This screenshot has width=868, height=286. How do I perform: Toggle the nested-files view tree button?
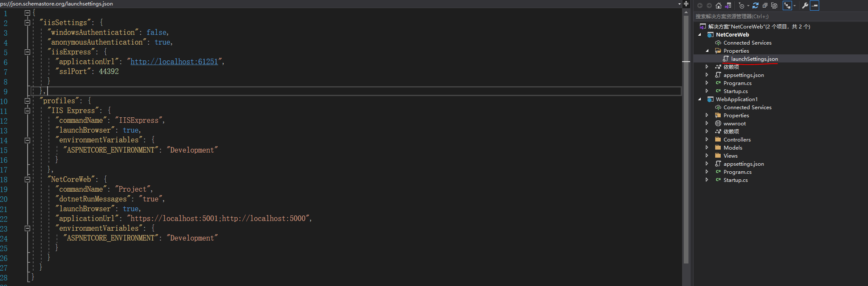click(787, 6)
